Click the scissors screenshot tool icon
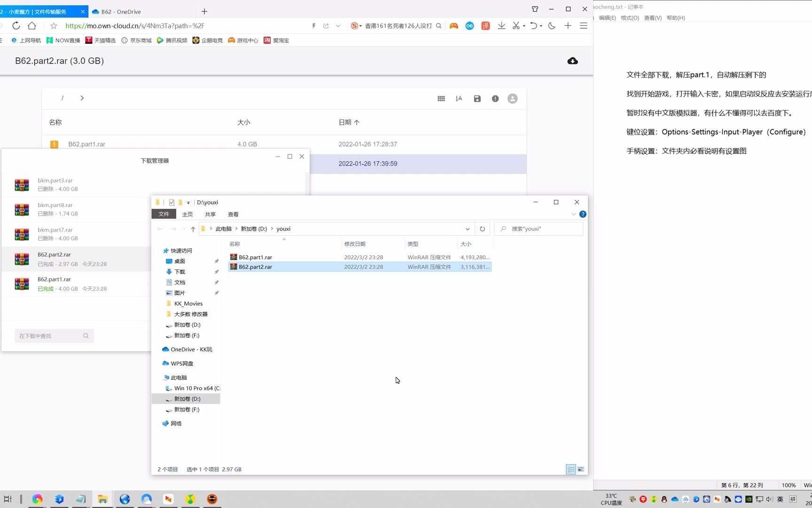812x508 pixels. click(516, 26)
